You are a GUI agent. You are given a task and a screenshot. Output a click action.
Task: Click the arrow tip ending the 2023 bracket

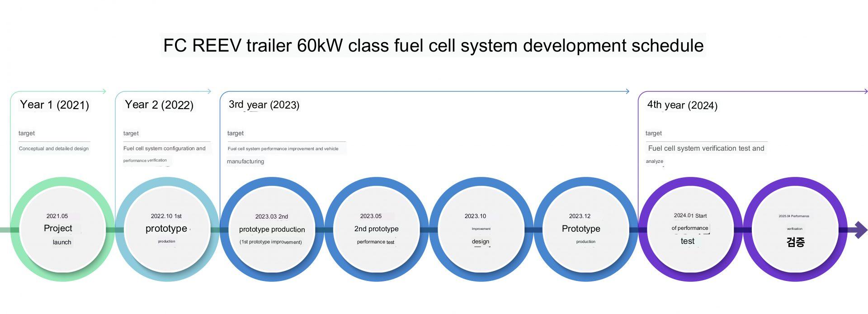click(627, 91)
